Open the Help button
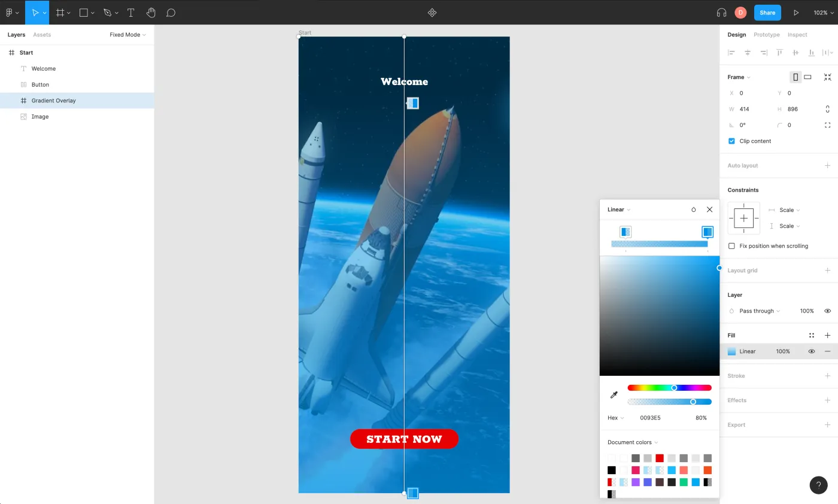Viewport: 838px width, 504px height. [818, 485]
